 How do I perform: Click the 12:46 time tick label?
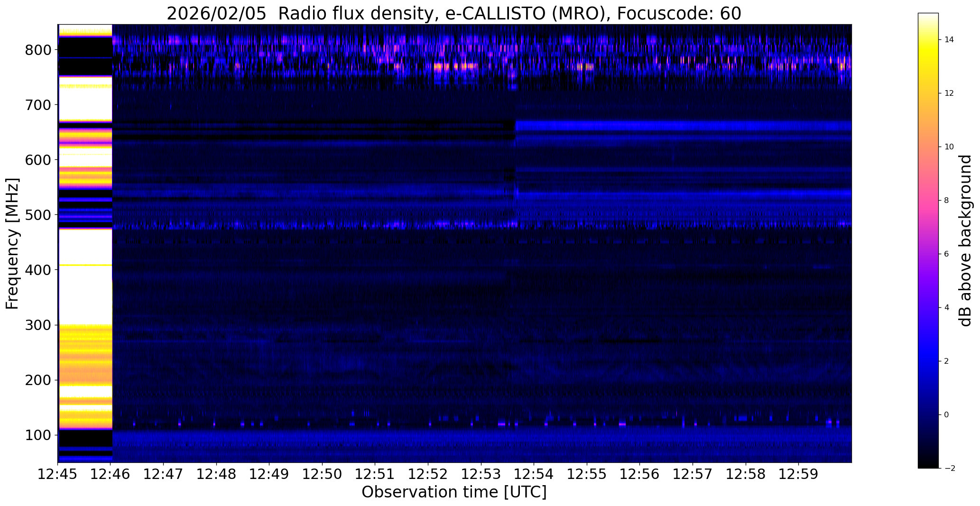point(111,474)
